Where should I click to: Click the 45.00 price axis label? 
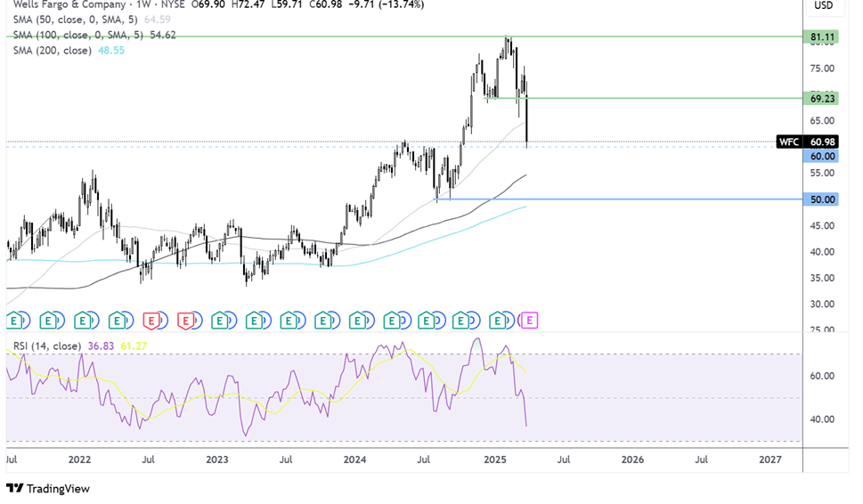pos(822,226)
